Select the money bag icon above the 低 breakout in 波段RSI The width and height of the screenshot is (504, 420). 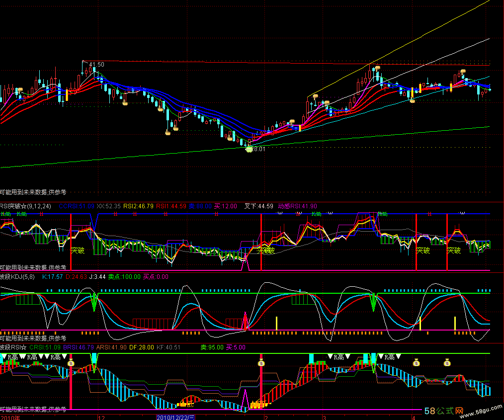(261, 363)
